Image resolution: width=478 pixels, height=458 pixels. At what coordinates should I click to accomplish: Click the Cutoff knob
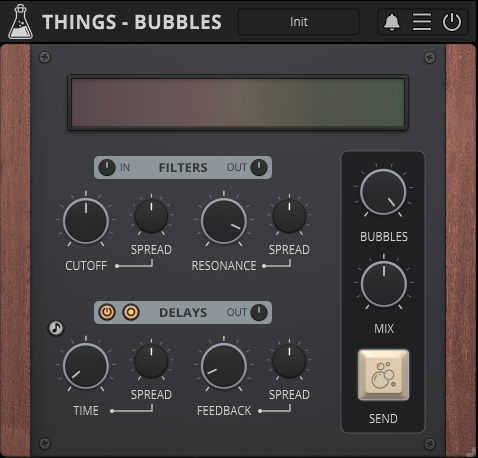click(86, 221)
